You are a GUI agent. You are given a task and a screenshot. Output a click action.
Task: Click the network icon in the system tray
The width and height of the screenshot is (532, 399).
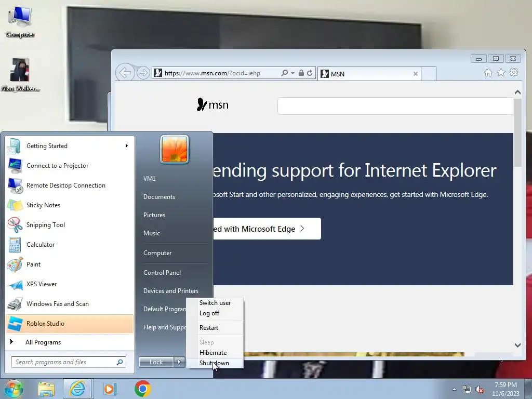pos(467,390)
